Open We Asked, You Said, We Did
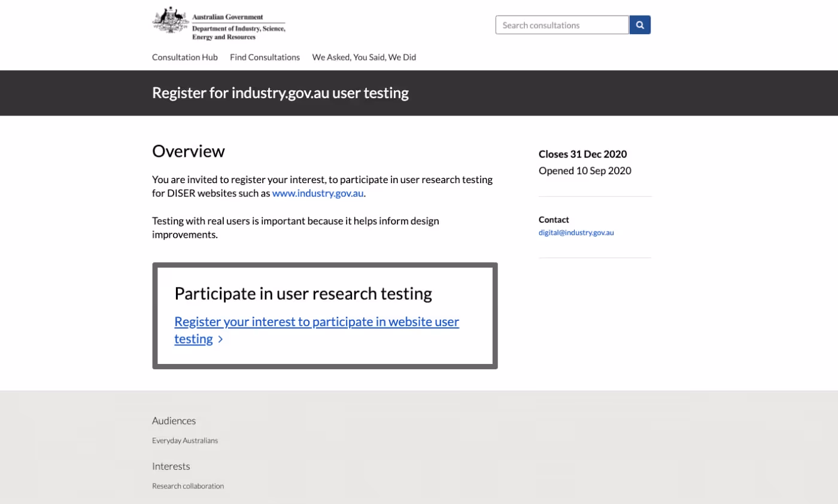The height and width of the screenshot is (504, 838). (x=364, y=57)
